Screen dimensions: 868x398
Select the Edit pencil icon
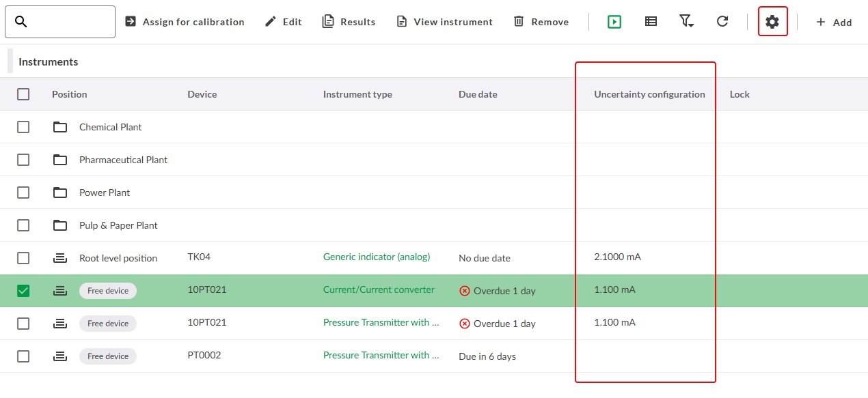click(271, 21)
